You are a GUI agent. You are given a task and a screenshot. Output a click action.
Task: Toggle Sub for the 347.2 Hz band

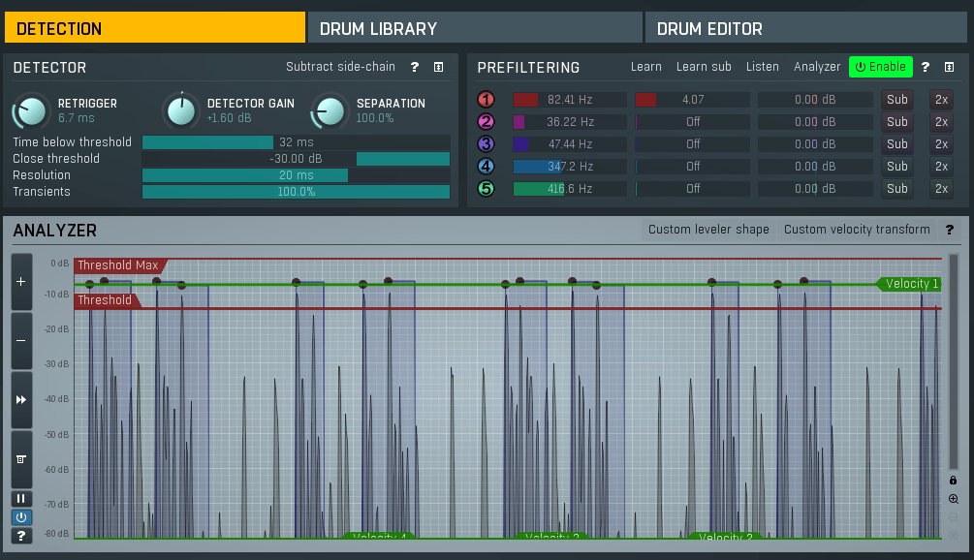(x=897, y=167)
